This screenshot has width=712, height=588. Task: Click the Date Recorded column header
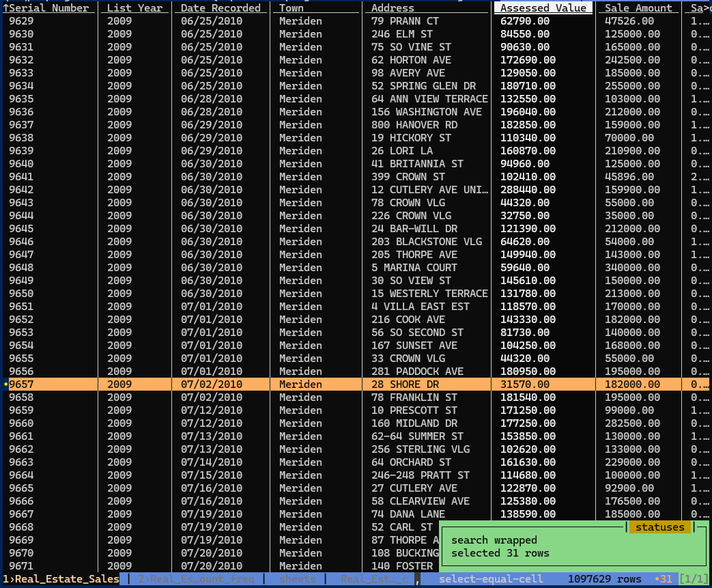pos(220,8)
